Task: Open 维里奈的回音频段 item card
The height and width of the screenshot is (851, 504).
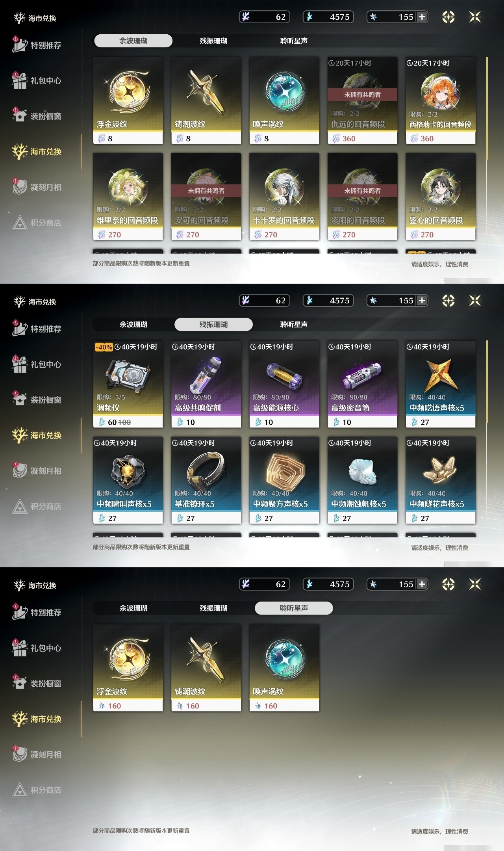Action: pyautogui.click(x=128, y=197)
